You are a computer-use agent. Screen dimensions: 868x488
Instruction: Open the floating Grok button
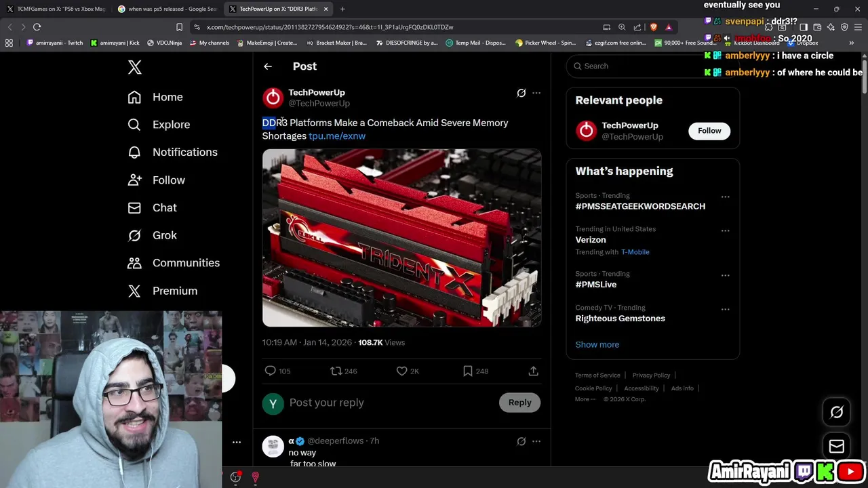click(837, 412)
